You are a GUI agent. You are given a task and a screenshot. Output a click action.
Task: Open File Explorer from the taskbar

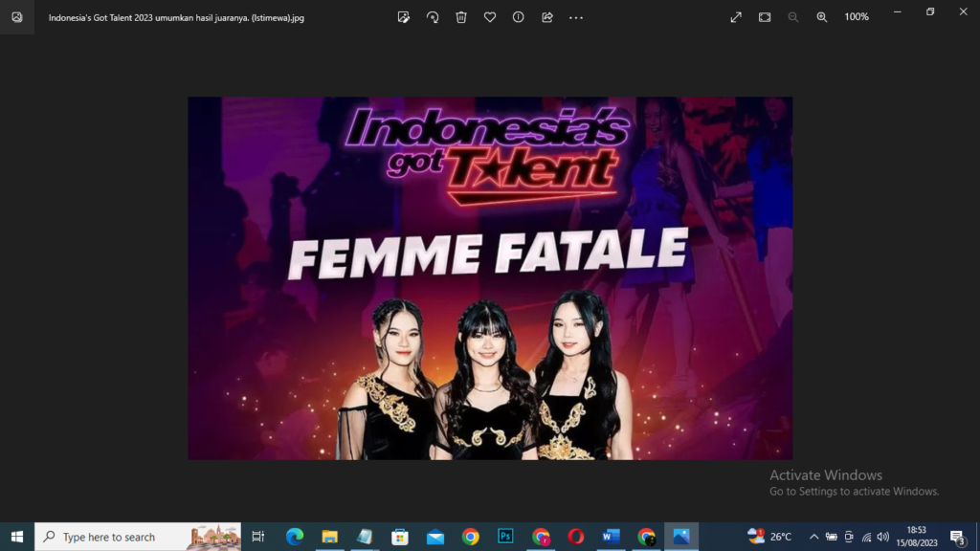(329, 537)
